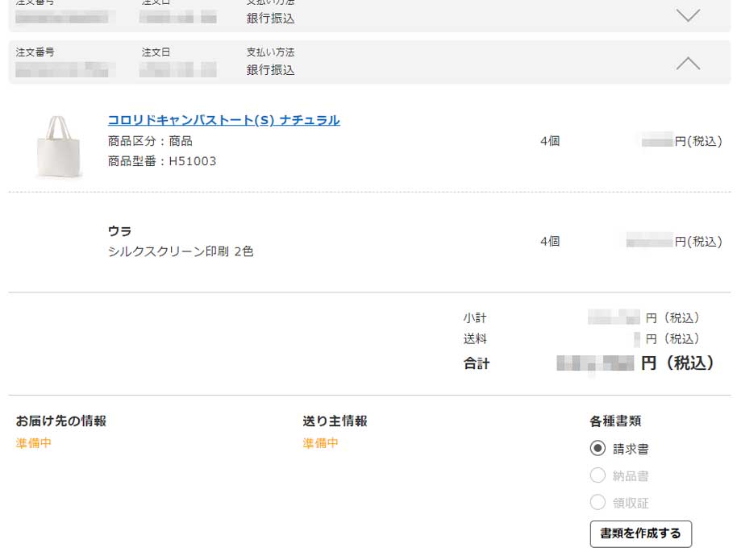Open the コロリドキャンバストート(S) ナチュラル product link
Screen dimensions: 737x560
point(223,120)
